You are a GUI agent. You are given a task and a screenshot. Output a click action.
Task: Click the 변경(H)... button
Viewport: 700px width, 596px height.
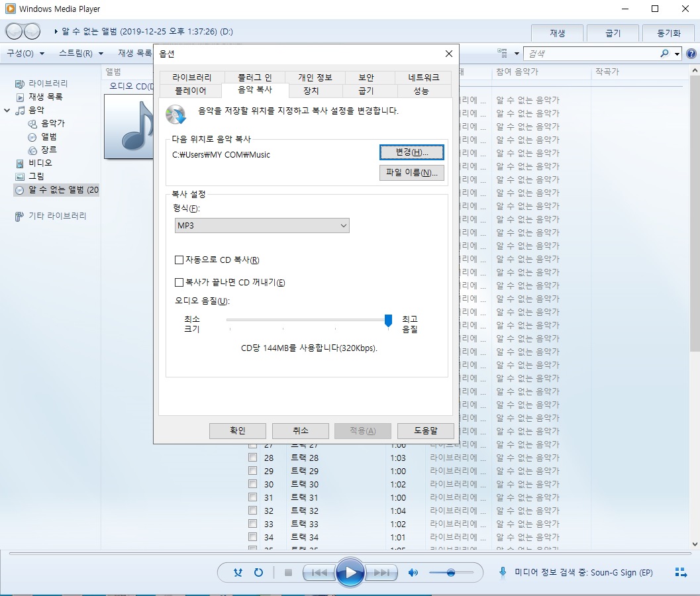[412, 152]
